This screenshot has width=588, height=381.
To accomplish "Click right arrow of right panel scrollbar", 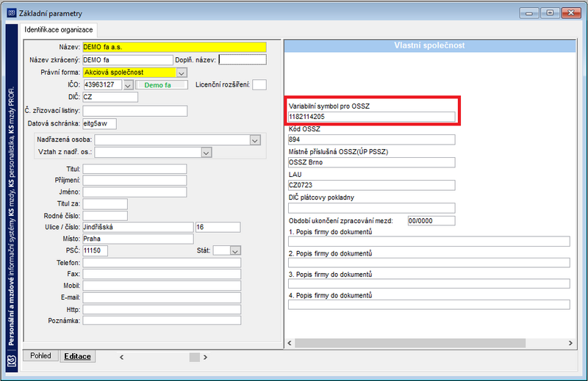I will [570, 343].
